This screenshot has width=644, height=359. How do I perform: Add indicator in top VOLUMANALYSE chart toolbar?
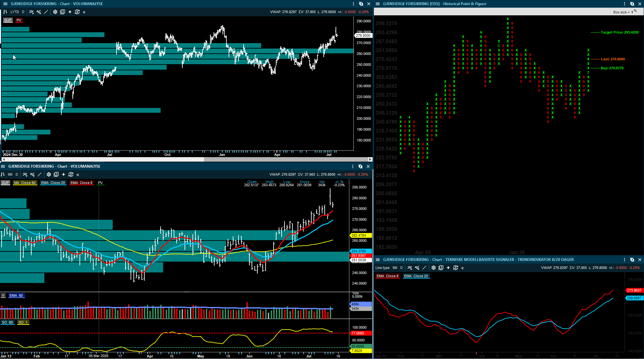pyautogui.click(x=31, y=12)
